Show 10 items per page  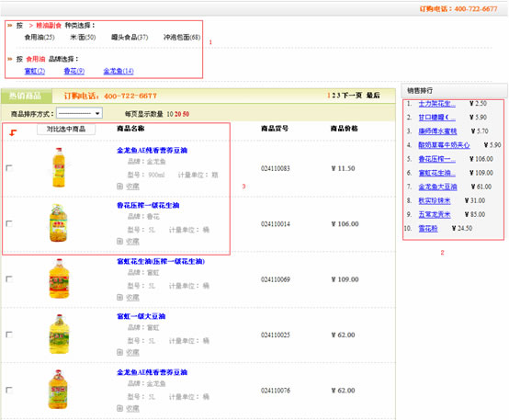[x=170, y=114]
